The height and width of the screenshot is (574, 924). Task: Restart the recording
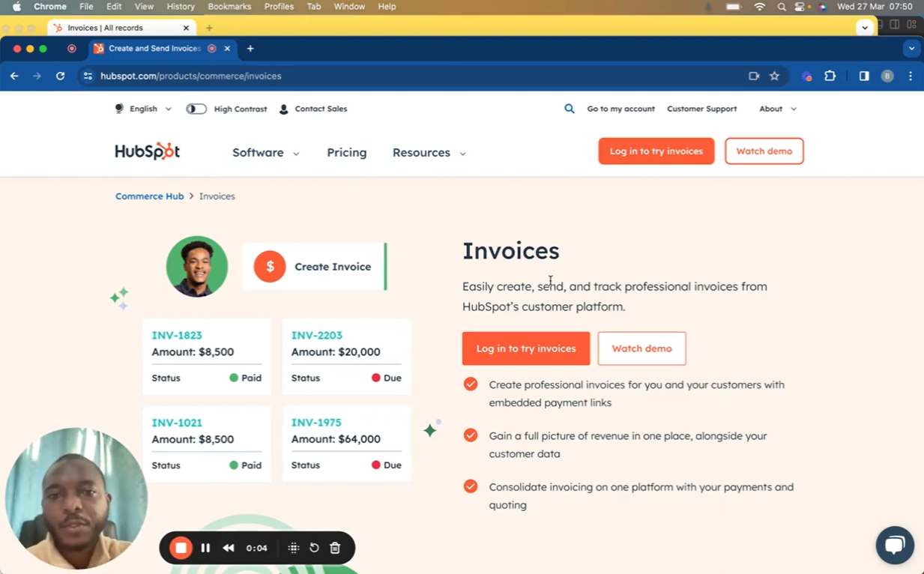click(314, 548)
